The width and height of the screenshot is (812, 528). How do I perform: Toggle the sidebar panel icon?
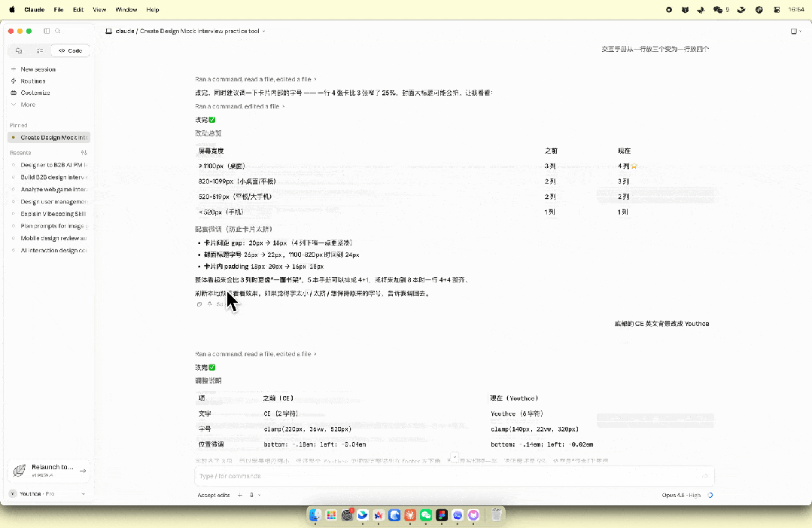47,31
